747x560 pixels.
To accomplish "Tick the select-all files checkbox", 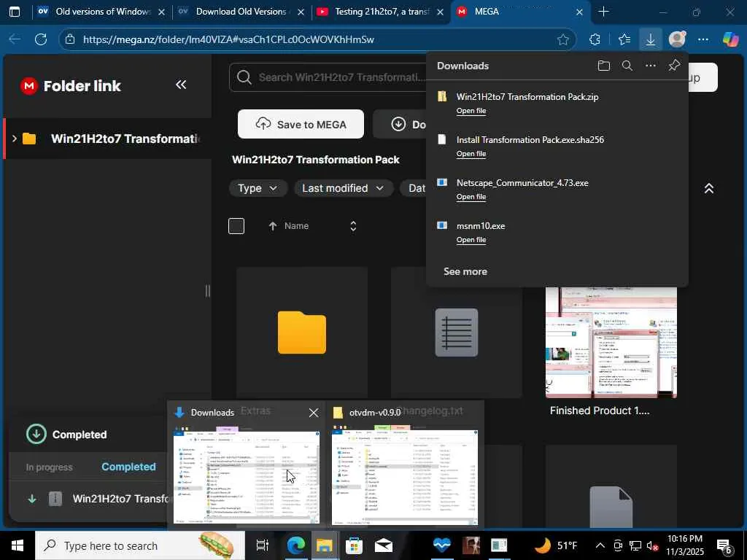I will click(x=236, y=226).
